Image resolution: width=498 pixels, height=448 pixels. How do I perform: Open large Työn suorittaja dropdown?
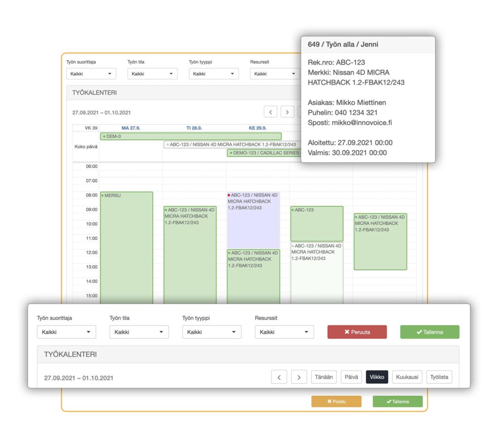(66, 332)
